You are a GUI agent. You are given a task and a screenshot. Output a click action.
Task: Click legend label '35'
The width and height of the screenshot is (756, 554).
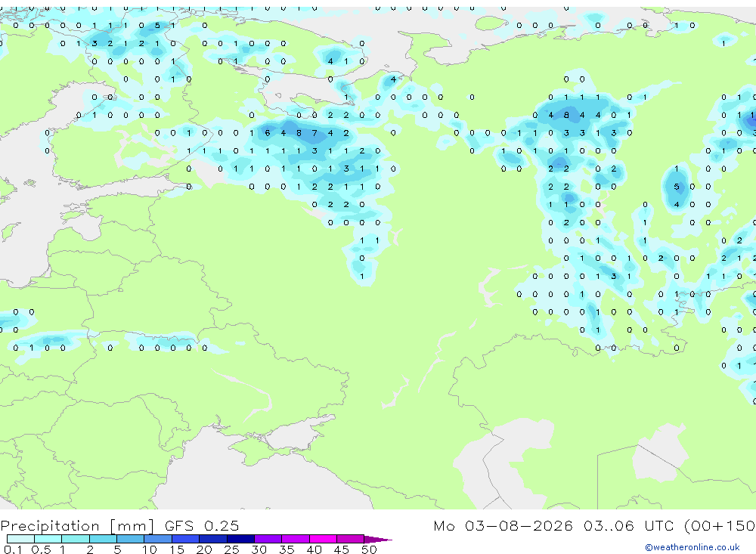(x=287, y=549)
